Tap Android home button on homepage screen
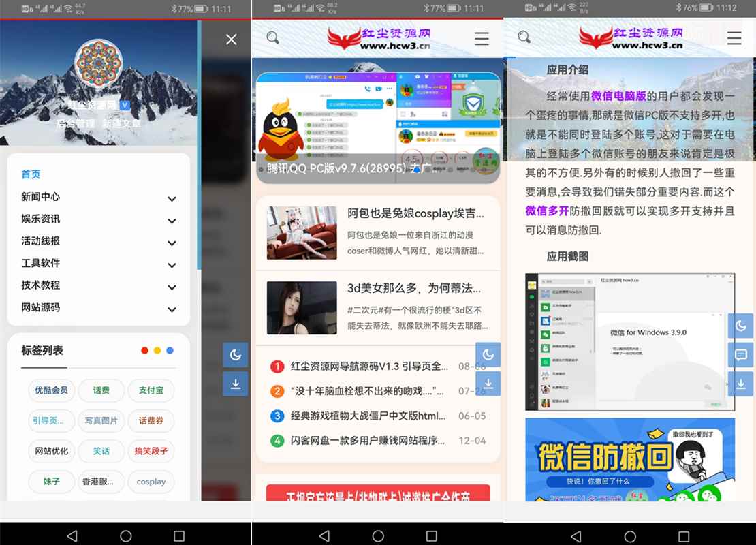756x545 pixels. pos(378,536)
